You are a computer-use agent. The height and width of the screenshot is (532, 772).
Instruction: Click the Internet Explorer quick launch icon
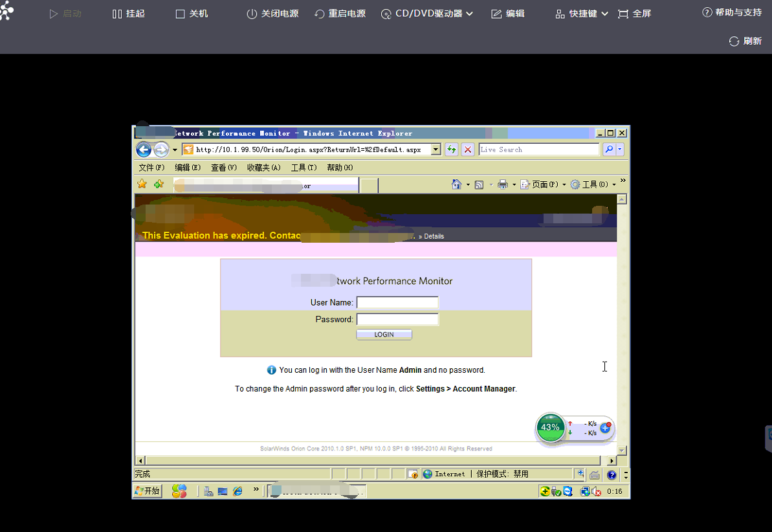click(x=237, y=491)
